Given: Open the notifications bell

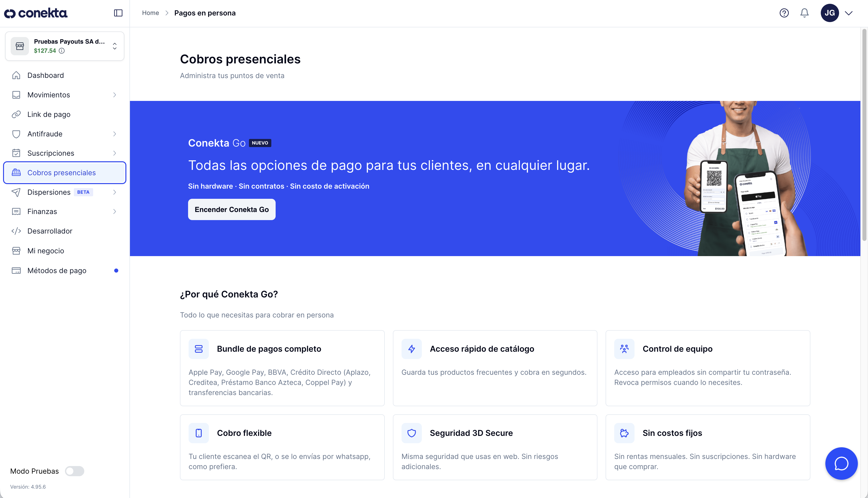Looking at the screenshot, I should [804, 13].
